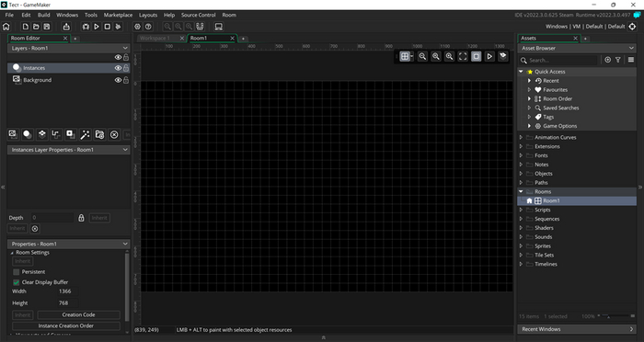The width and height of the screenshot is (644, 342).
Task: Toggle visibility of all layers in header
Action: (x=118, y=58)
